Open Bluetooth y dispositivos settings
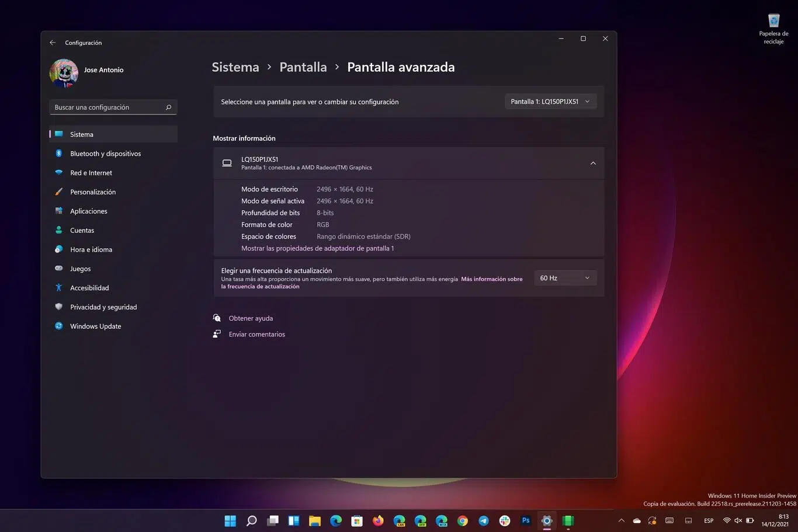Viewport: 798px width, 532px height. pos(105,154)
